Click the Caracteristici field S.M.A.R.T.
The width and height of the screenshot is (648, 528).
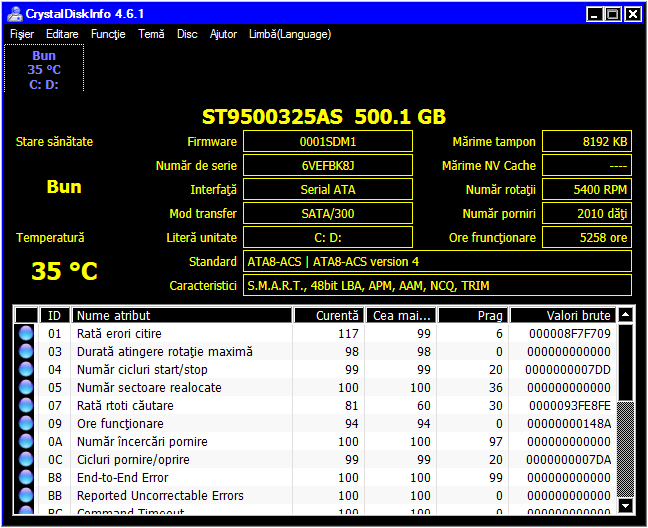pos(437,285)
